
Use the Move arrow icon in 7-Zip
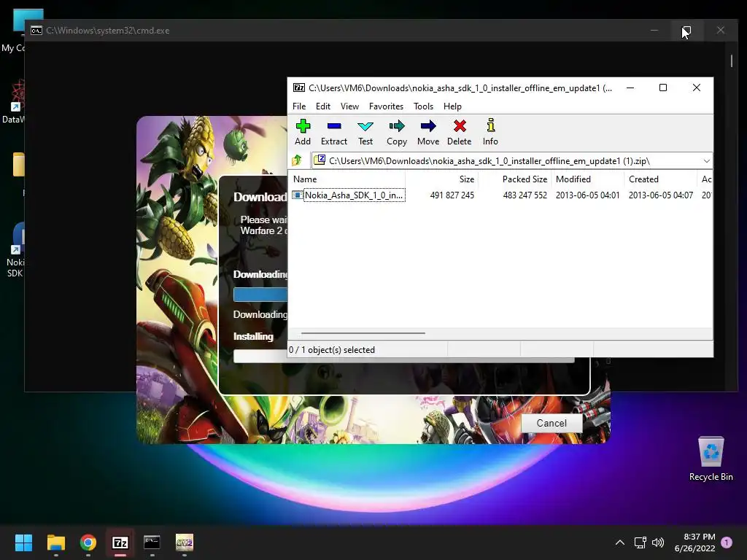(428, 133)
